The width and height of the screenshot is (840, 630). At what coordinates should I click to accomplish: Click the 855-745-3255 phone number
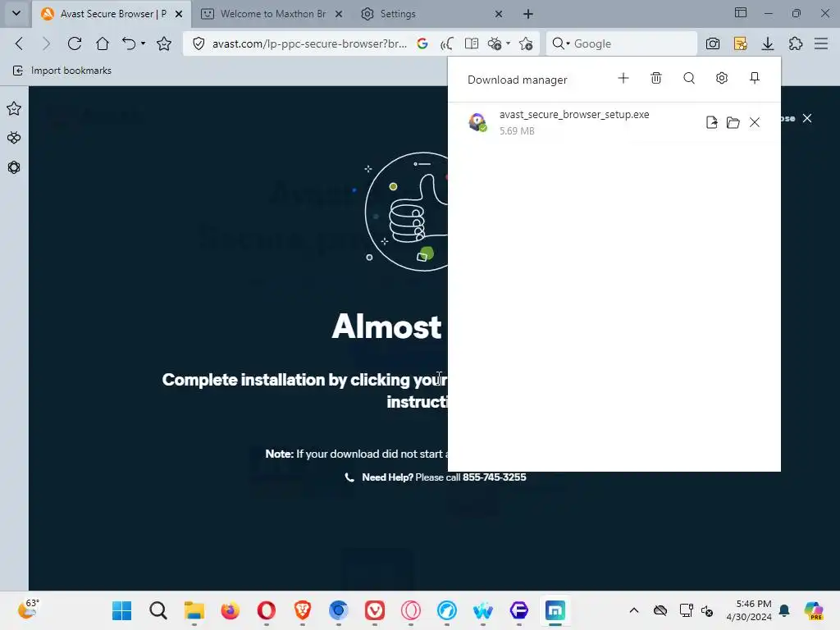494,477
